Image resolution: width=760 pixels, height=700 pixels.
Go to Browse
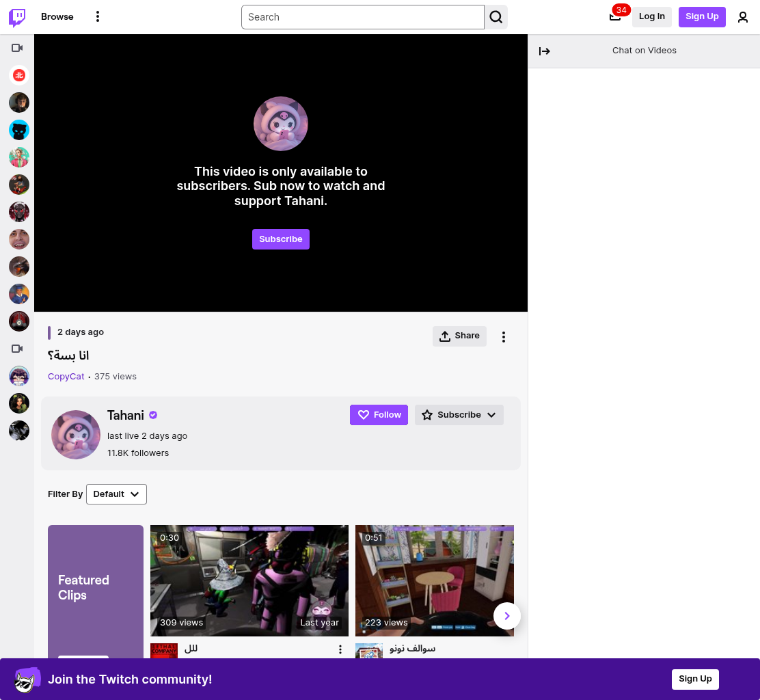point(57,16)
